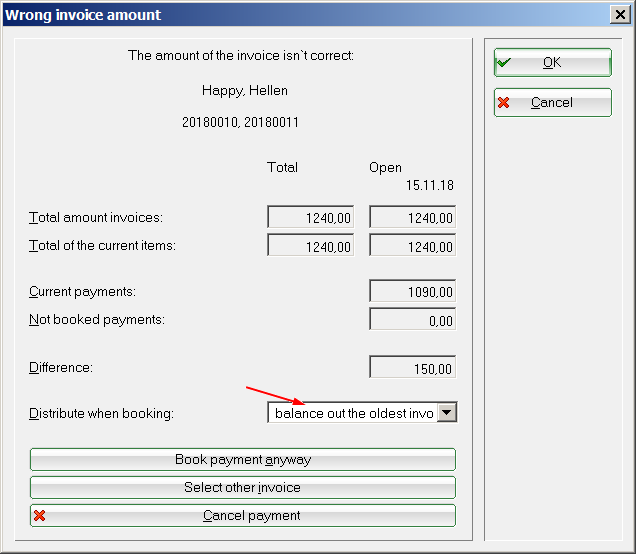636x554 pixels.
Task: Click Total amount invoices field under Total
Action: (x=311, y=217)
